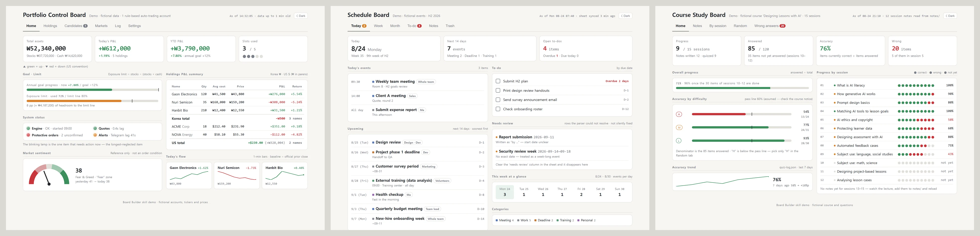Open the Weekly team meeting event

(x=417, y=84)
